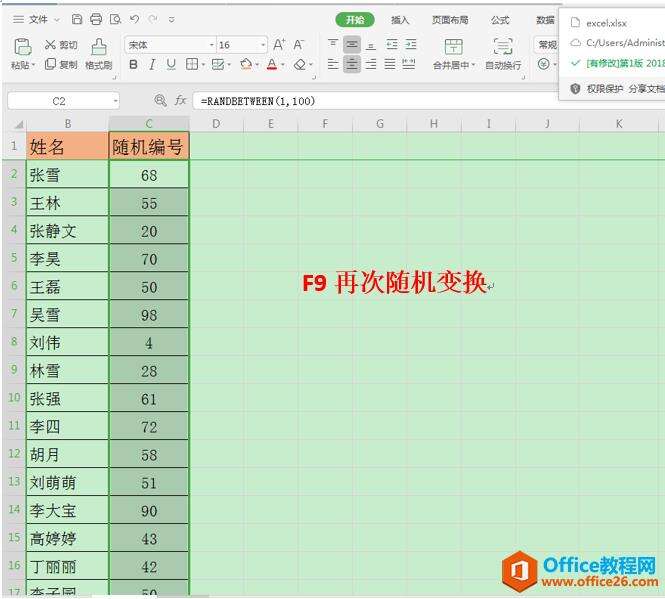Select the 格式刷 format painter

click(98, 54)
